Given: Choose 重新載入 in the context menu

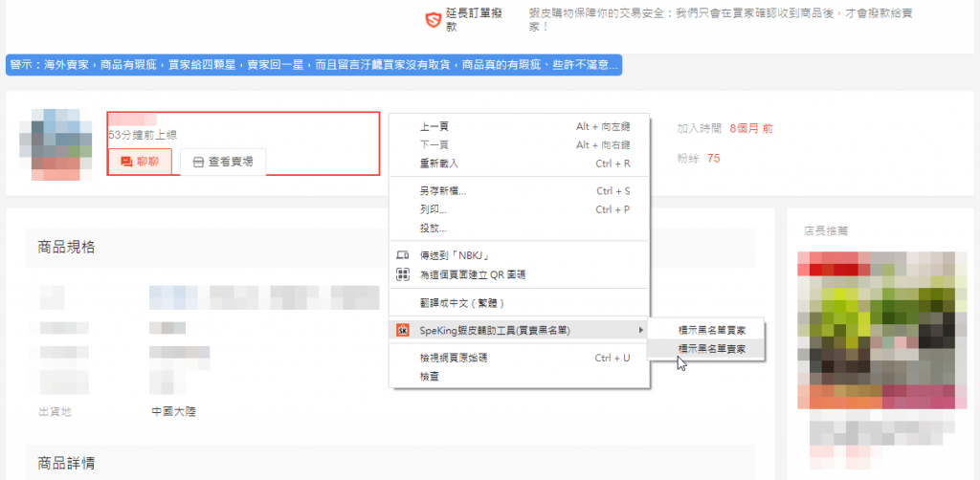Looking at the screenshot, I should 439,164.
